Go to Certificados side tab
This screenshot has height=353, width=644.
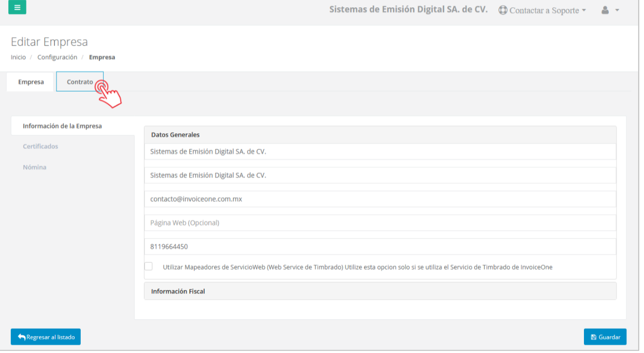(x=40, y=147)
